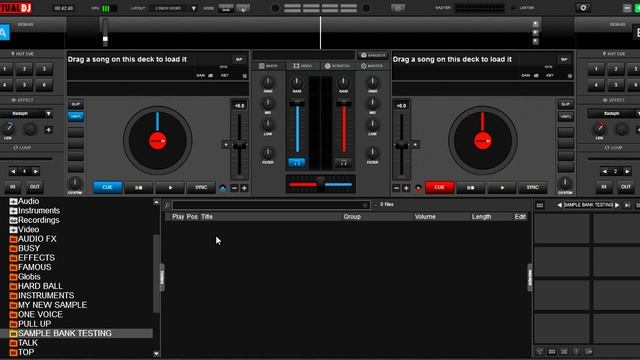Click SYNC on the right deck
The width and height of the screenshot is (640, 360).
[532, 187]
